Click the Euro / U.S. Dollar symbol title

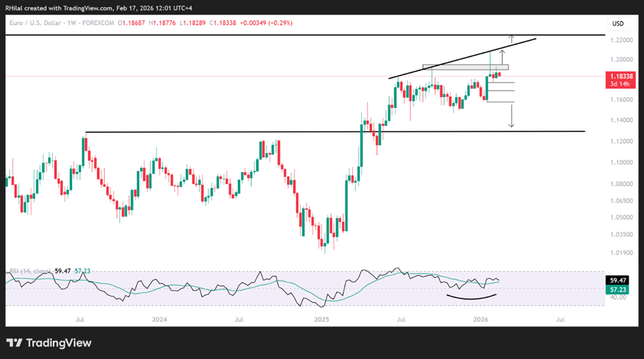36,23
